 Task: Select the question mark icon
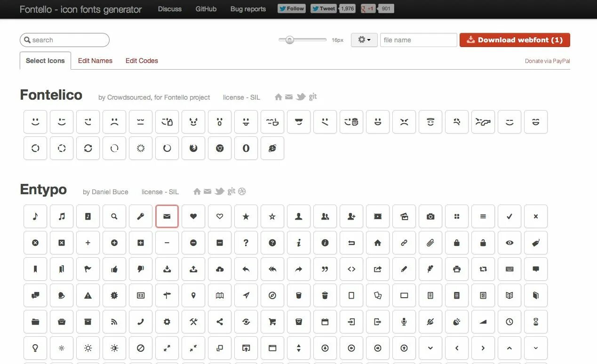point(246,243)
